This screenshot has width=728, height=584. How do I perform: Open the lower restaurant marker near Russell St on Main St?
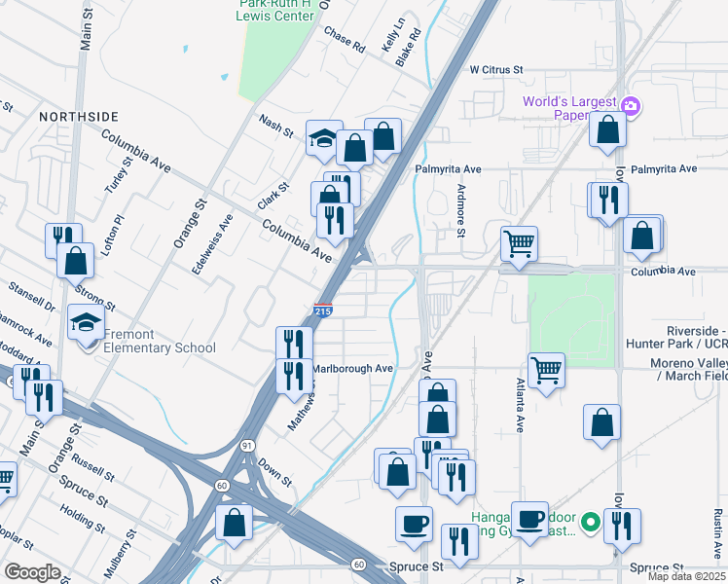pyautogui.click(x=44, y=399)
